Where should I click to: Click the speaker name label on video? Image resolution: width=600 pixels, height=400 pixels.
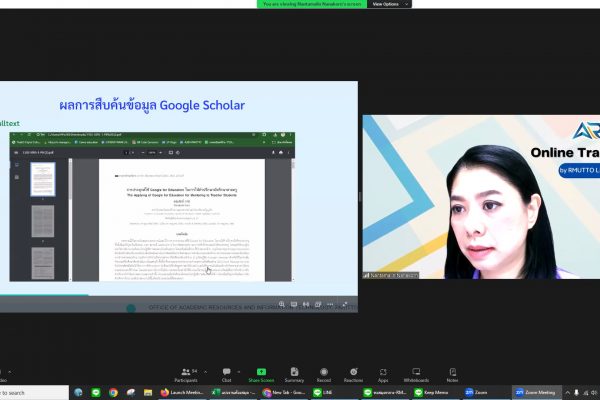(391, 275)
